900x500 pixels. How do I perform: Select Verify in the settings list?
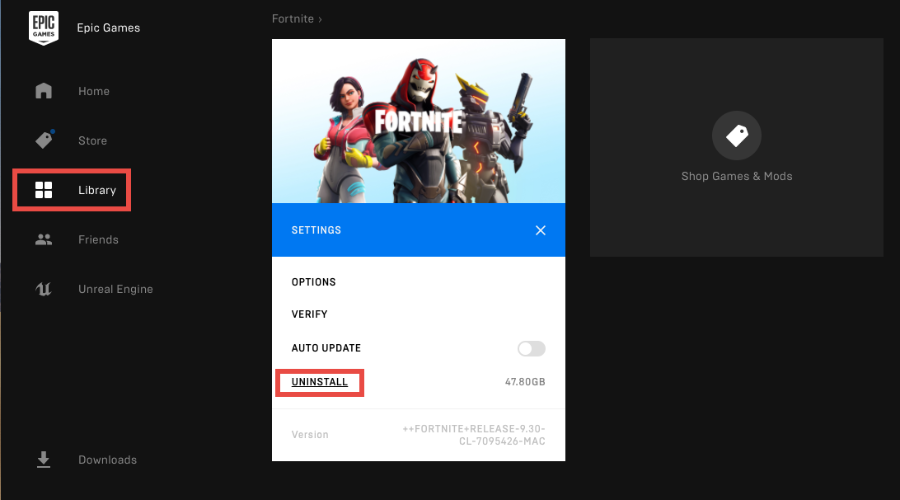pyautogui.click(x=309, y=314)
